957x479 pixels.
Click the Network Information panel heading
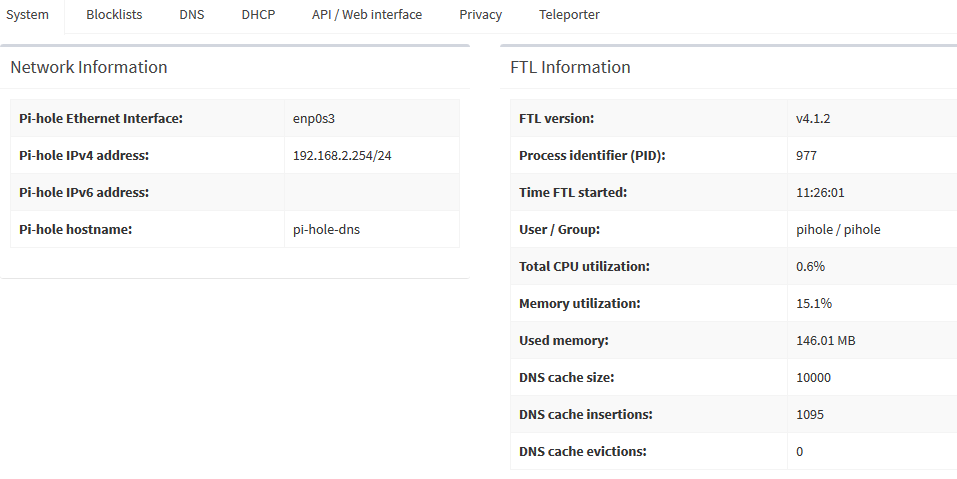click(x=89, y=68)
